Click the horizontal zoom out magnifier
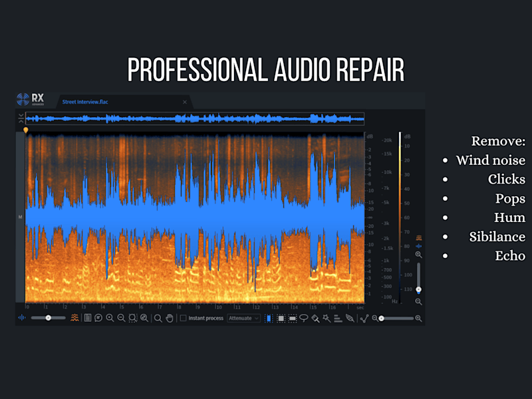Viewport: 532px width, 399px height. [x=374, y=319]
